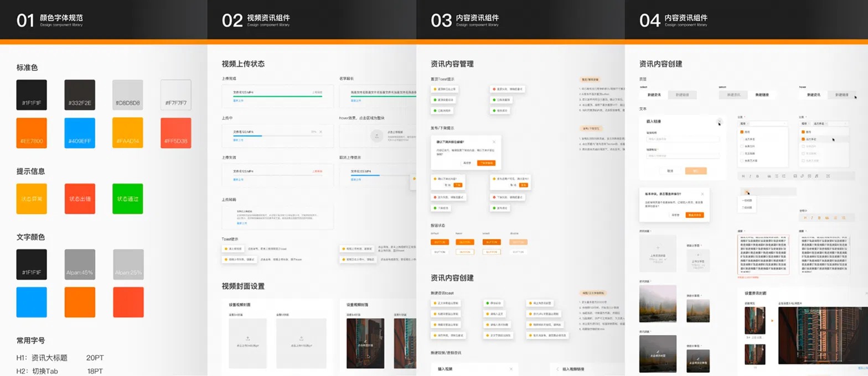Pick the #EE7800 orange standard color swatch

coord(32,133)
